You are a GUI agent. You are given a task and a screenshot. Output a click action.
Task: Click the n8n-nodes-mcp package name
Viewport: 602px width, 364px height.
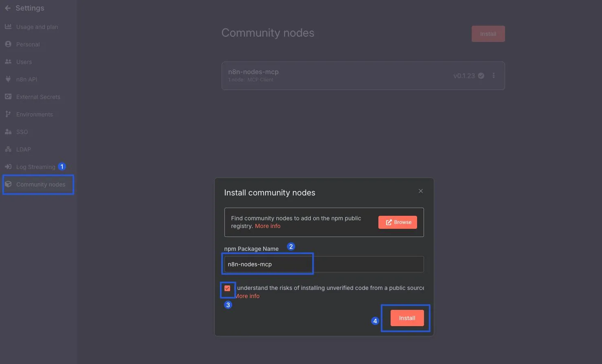[x=253, y=72]
